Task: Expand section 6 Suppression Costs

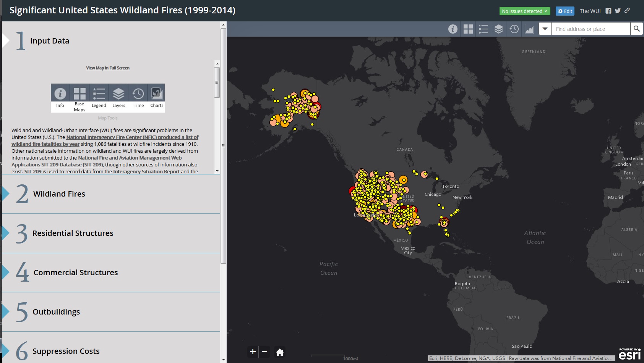Action: (111, 347)
